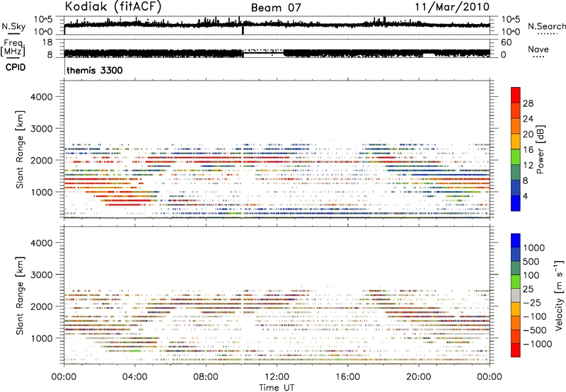Click the "500" label on Velocity colorbar
The image size is (566, 392).
coord(532,261)
